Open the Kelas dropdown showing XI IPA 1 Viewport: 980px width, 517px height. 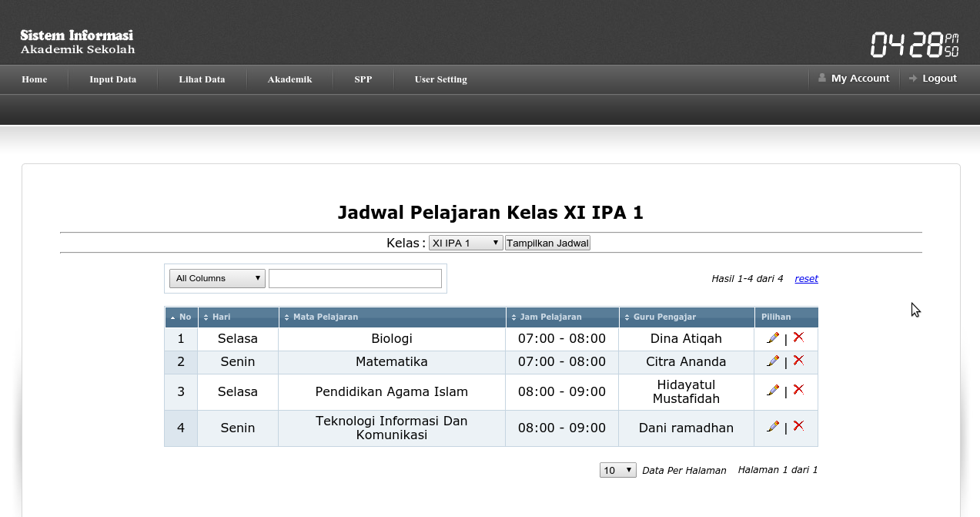(x=465, y=242)
